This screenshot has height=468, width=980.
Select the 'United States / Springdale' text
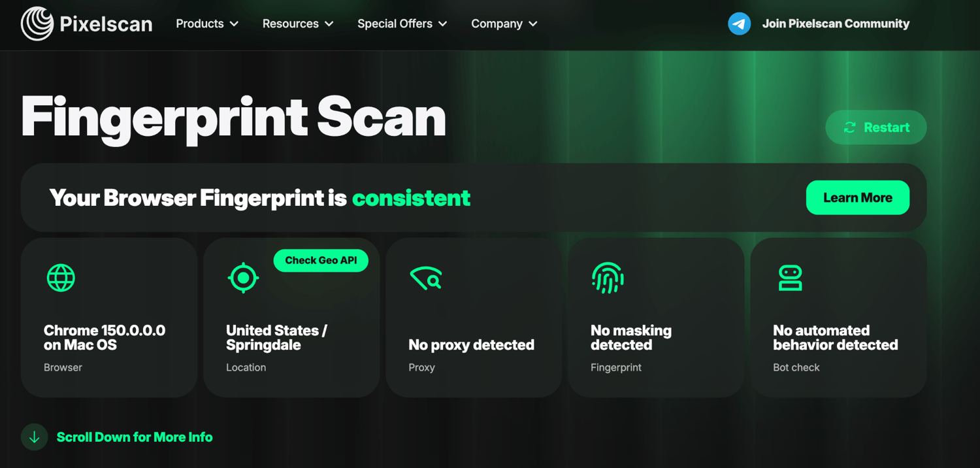[276, 337]
